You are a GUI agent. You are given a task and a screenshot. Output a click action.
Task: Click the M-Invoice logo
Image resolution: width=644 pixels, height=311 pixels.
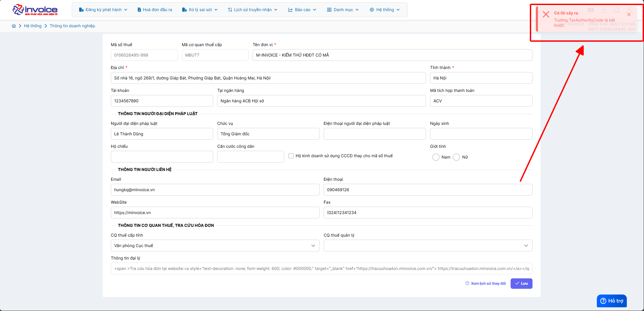pyautogui.click(x=35, y=10)
